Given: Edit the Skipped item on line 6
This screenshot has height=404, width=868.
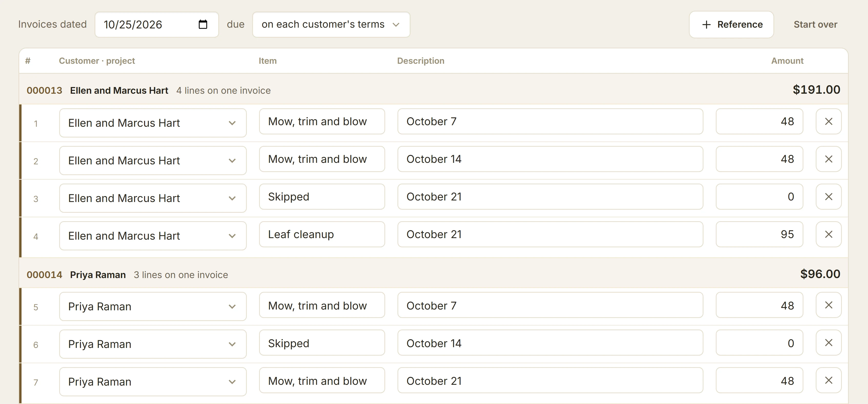Looking at the screenshot, I should click(x=322, y=343).
